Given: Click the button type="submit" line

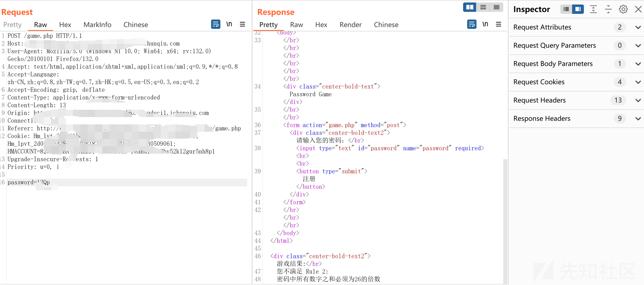Looking at the screenshot, I should click(332, 171).
